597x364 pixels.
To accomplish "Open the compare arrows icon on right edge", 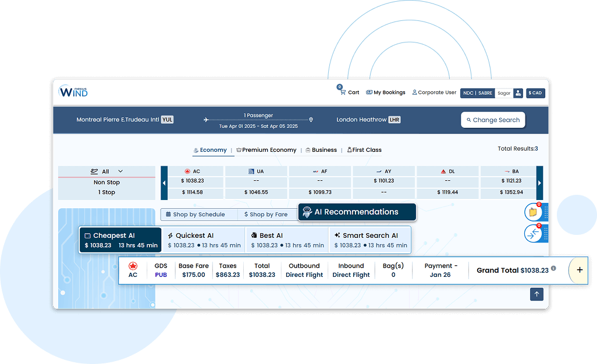I will [x=533, y=234].
